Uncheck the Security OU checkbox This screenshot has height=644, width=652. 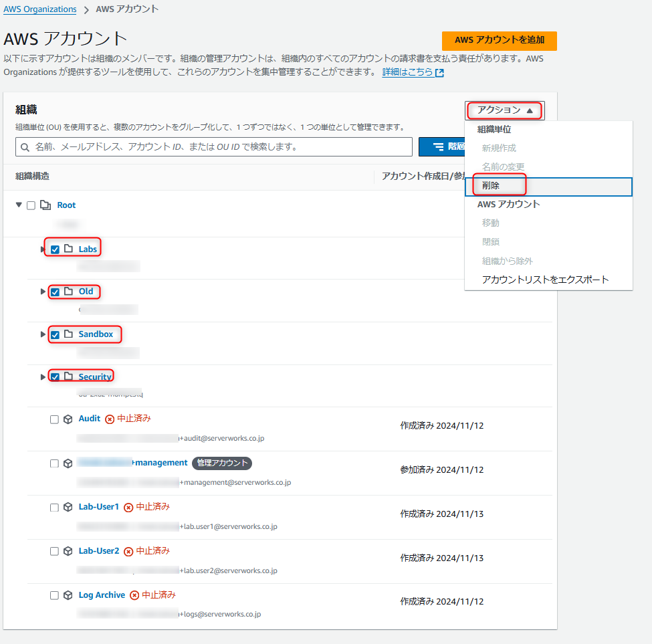click(55, 377)
